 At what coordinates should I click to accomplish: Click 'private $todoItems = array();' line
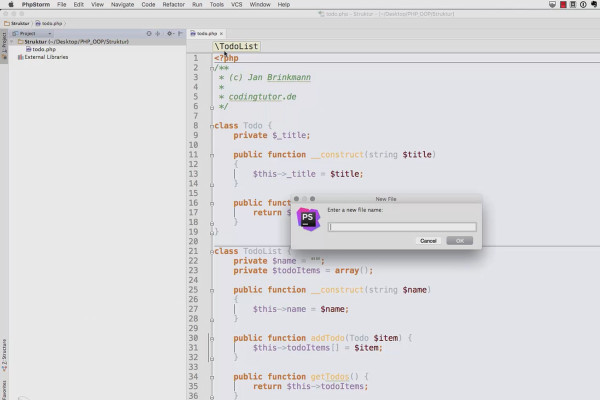tap(303, 271)
